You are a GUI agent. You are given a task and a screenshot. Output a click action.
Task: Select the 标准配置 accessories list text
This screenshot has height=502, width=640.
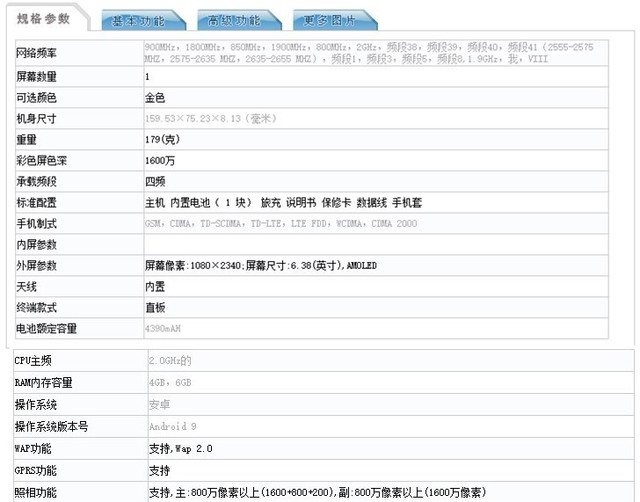point(284,202)
